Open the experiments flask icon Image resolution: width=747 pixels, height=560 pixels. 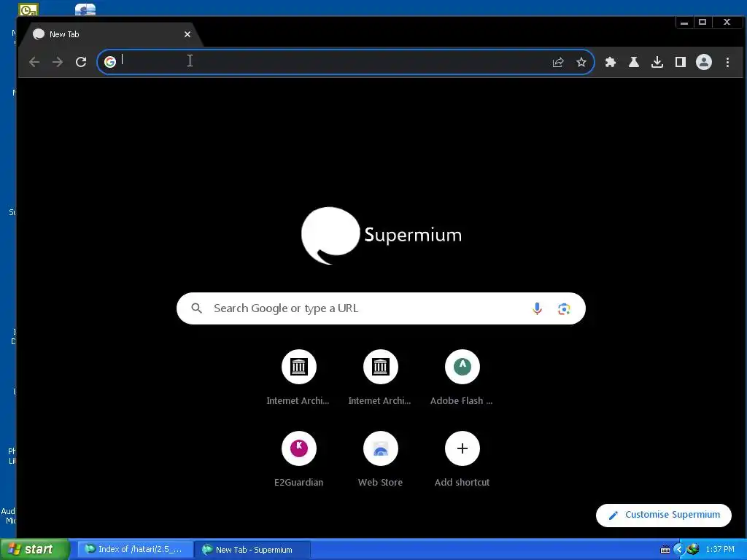pyautogui.click(x=634, y=62)
